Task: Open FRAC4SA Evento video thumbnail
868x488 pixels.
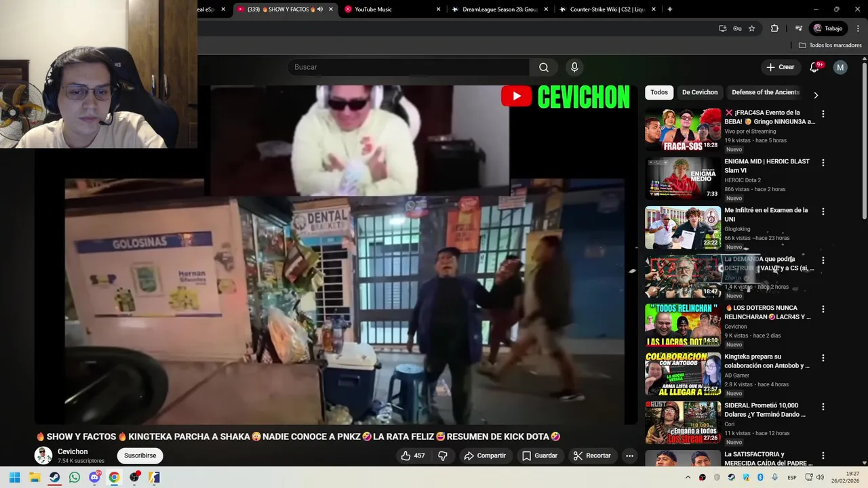Action: pyautogui.click(x=683, y=129)
